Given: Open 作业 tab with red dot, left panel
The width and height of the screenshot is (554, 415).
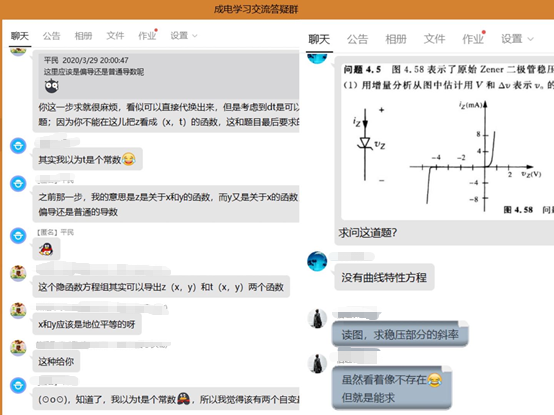Looking at the screenshot, I should (147, 36).
